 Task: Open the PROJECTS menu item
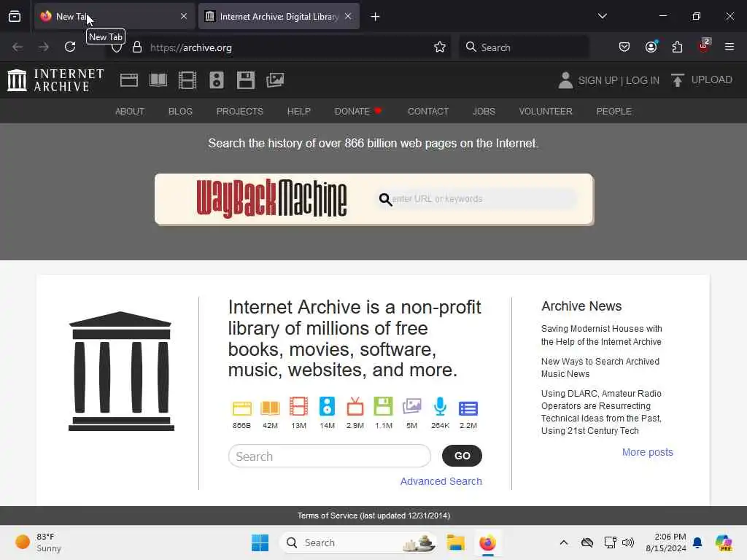pyautogui.click(x=239, y=112)
